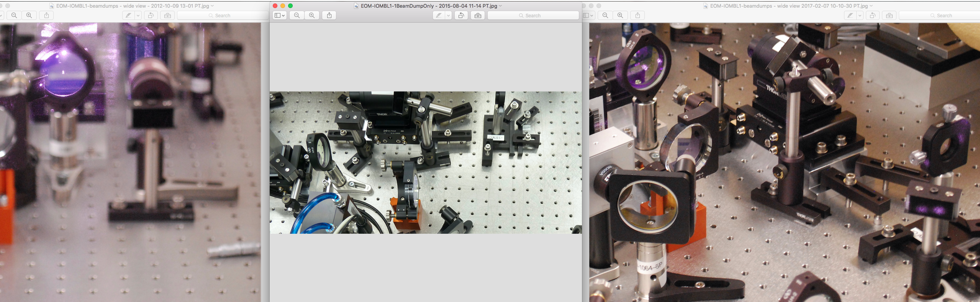Click the Search field in BeamDumpOnly window
980x302 pixels.
[x=533, y=15]
